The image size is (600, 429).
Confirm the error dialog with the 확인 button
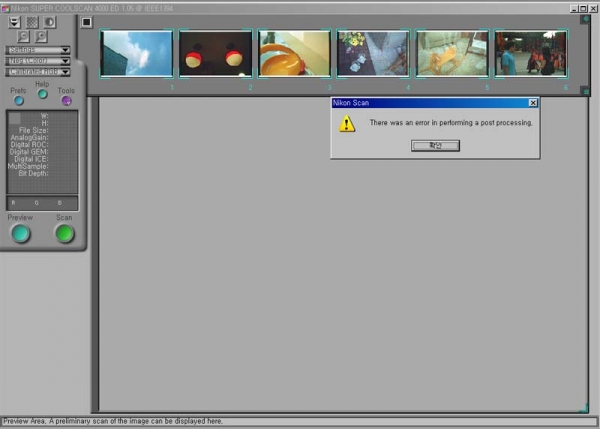point(435,145)
